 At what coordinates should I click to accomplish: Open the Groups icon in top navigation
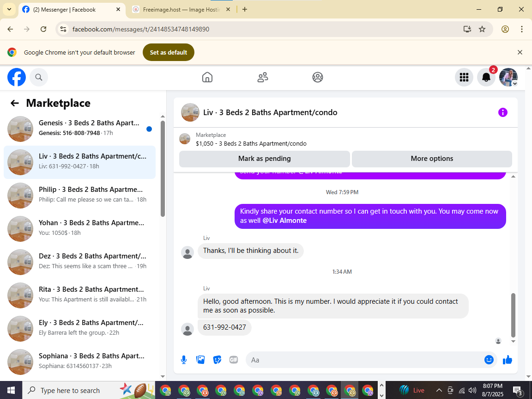pos(318,77)
